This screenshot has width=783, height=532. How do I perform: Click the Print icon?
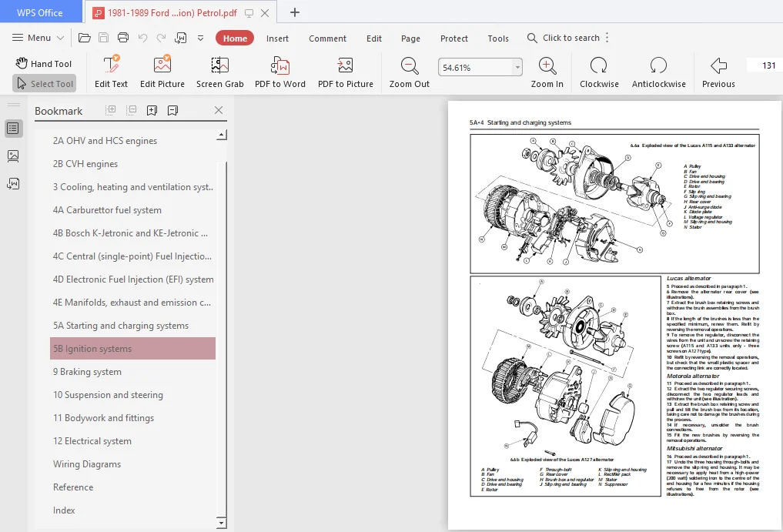(x=123, y=38)
